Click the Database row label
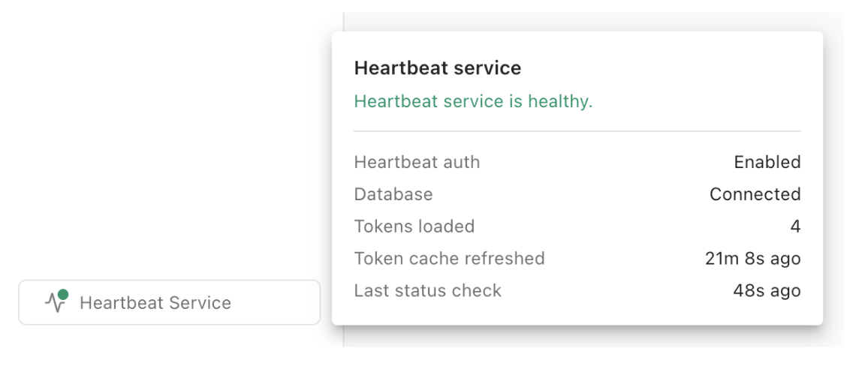The image size is (868, 366). coord(393,194)
